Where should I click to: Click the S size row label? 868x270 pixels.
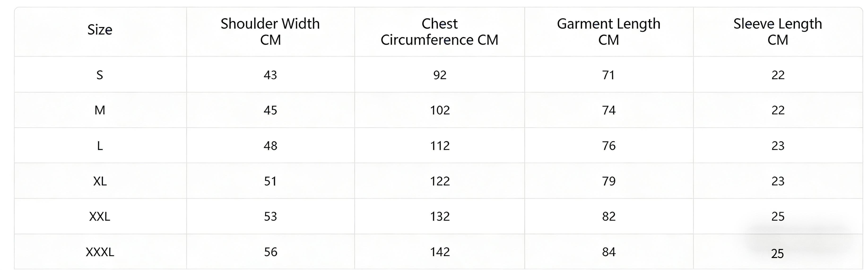pyautogui.click(x=100, y=75)
